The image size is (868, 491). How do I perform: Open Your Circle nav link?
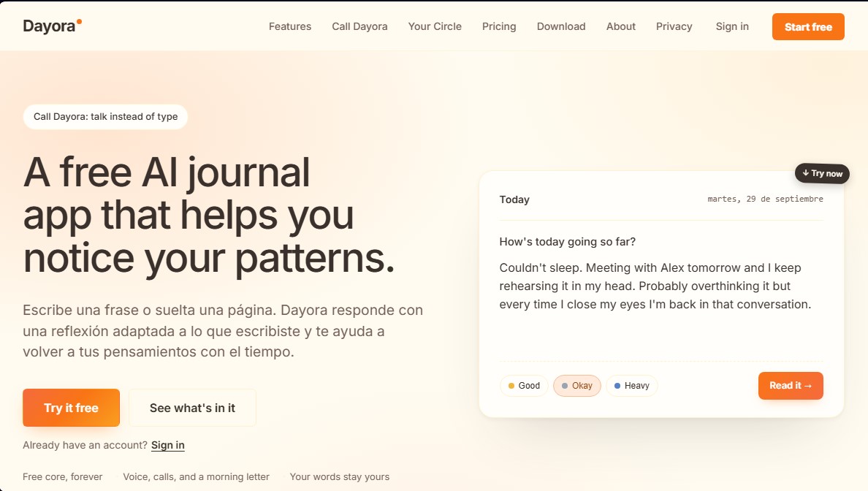click(x=435, y=26)
